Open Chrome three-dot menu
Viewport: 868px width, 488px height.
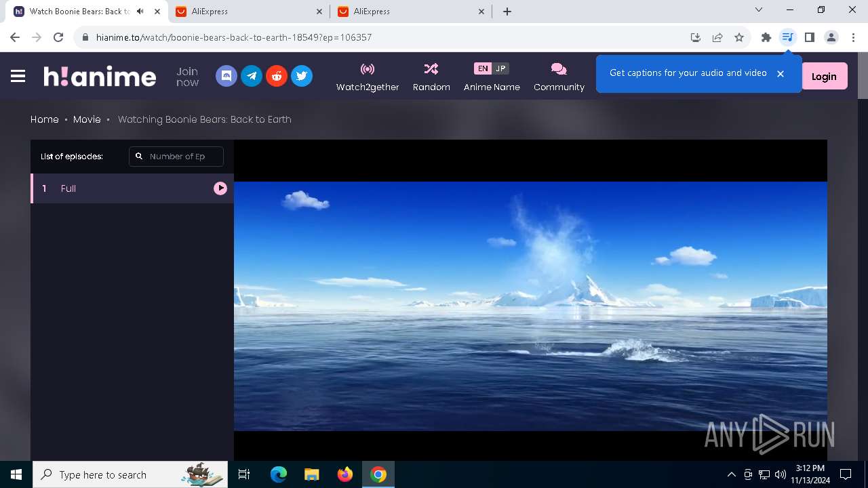click(853, 37)
